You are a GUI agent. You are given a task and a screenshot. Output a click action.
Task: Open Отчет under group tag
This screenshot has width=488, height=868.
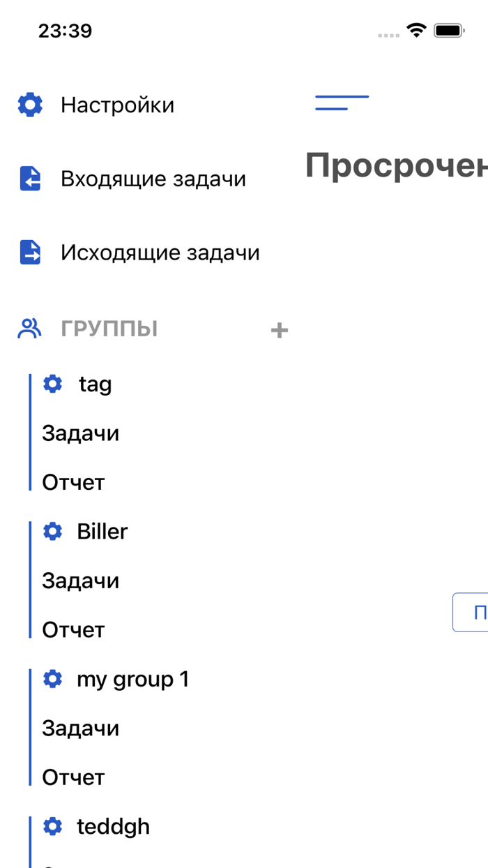73,482
